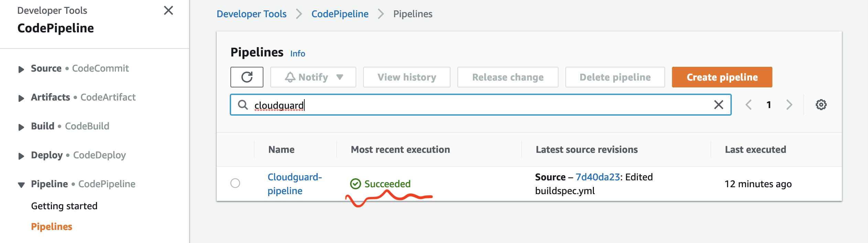Viewport: 868px width, 243px height.
Task: Close the Developer Tools side panel
Action: pos(169,10)
